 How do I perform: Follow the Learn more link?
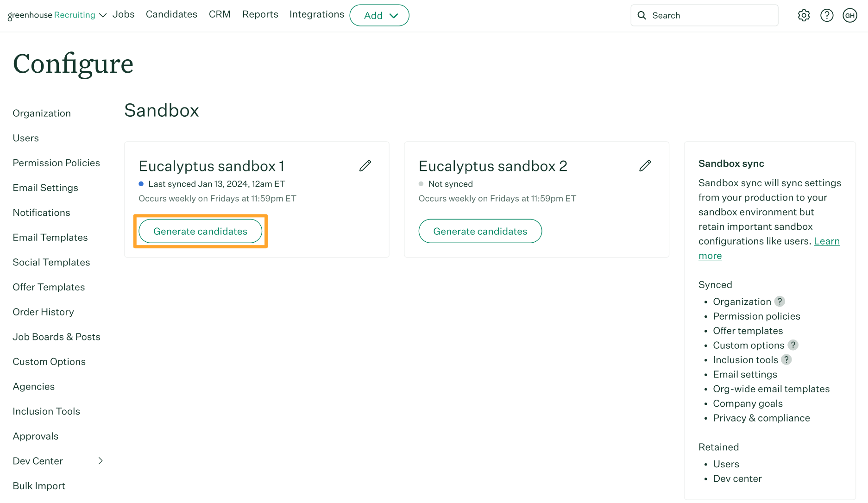pyautogui.click(x=826, y=241)
